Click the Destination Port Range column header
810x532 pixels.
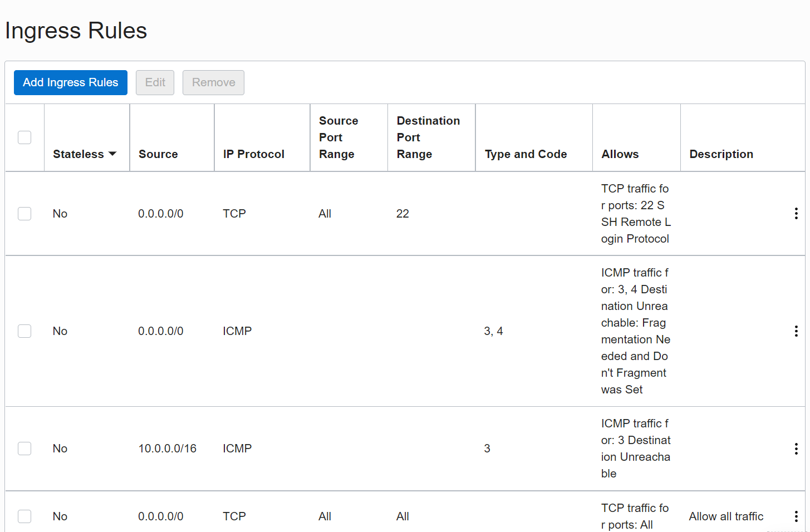(428, 137)
